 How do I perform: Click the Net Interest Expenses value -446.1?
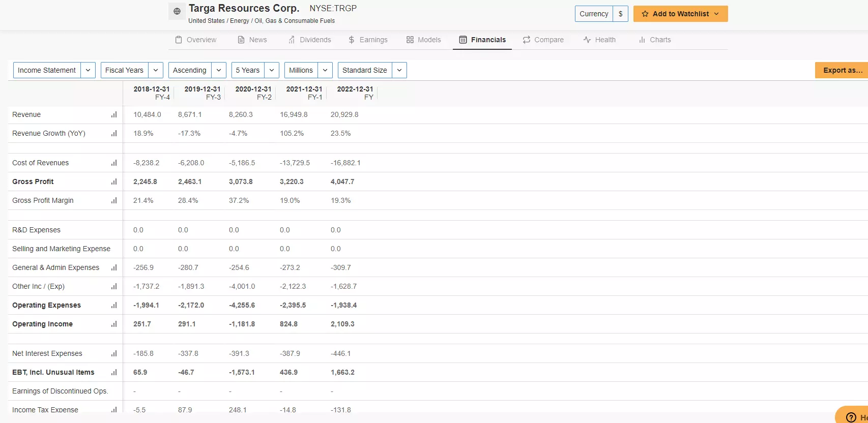(340, 354)
